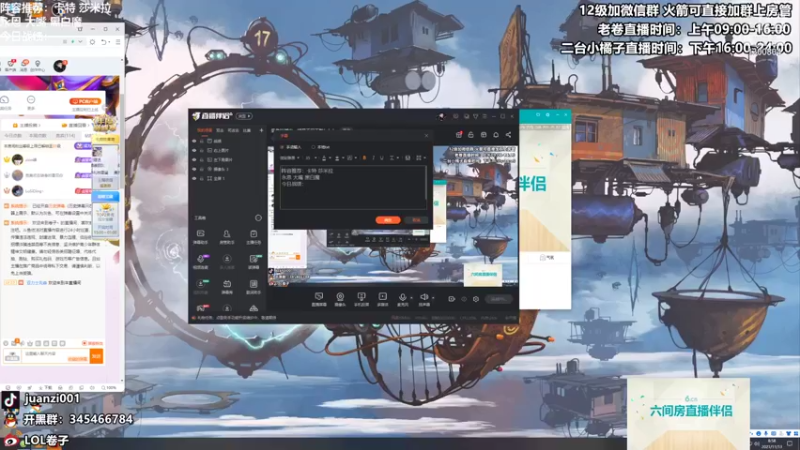Click the start streaming pill button
The image size is (800, 450).
pos(498,299)
